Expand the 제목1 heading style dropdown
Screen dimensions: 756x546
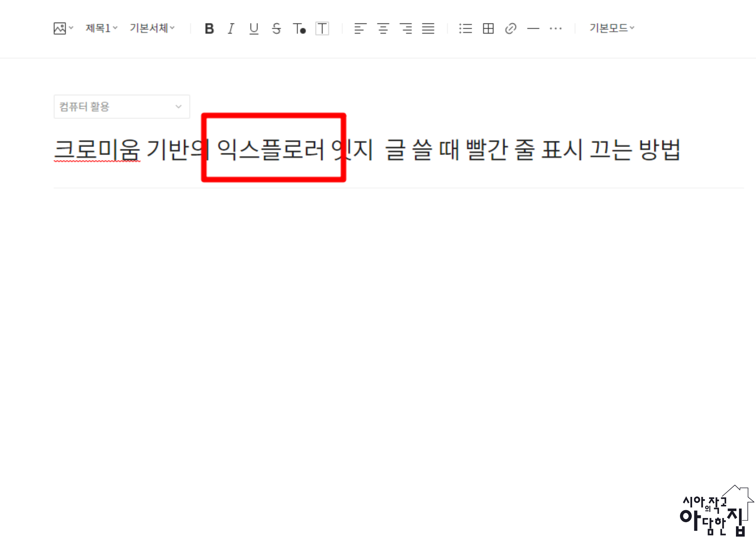click(x=101, y=28)
